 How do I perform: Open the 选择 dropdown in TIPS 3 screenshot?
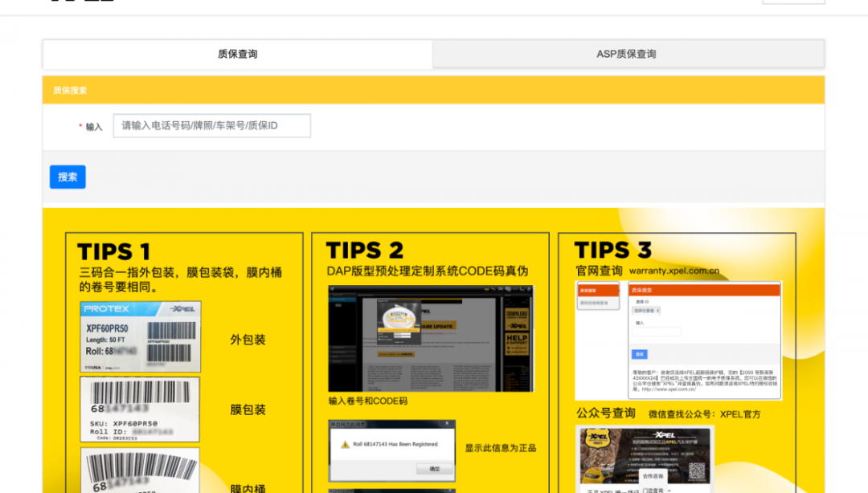(x=646, y=310)
